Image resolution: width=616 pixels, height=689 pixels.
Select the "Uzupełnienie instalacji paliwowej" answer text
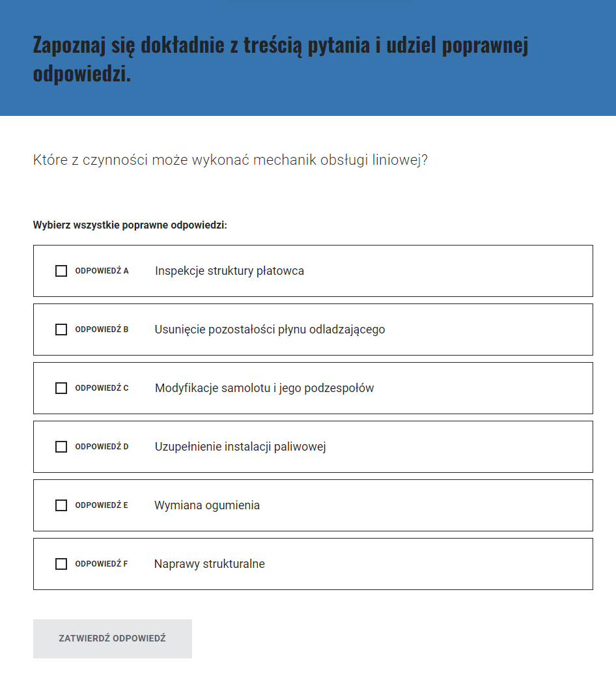pyautogui.click(x=240, y=447)
